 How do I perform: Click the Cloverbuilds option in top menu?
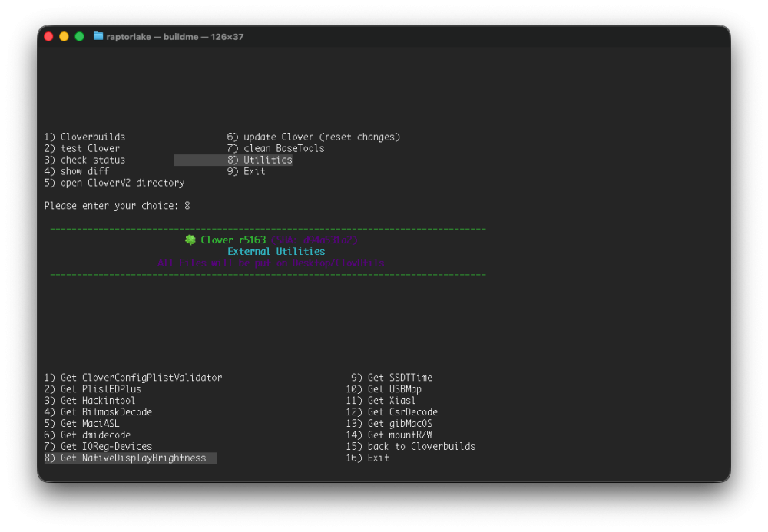(84, 137)
